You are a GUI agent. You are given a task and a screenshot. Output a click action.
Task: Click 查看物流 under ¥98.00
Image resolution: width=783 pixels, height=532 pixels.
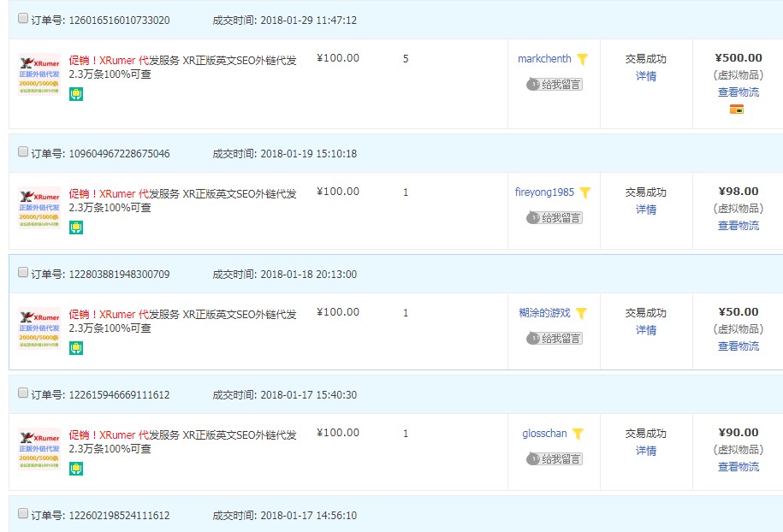[738, 226]
